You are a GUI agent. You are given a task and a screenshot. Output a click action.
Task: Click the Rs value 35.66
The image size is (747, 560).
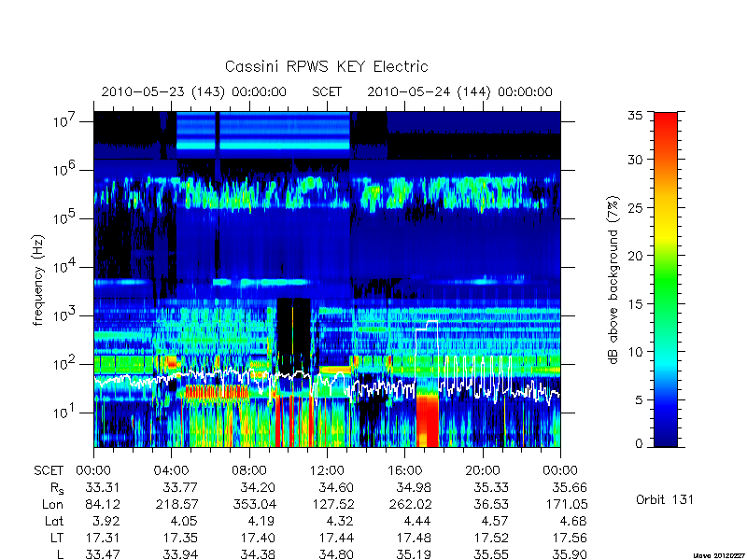click(570, 487)
